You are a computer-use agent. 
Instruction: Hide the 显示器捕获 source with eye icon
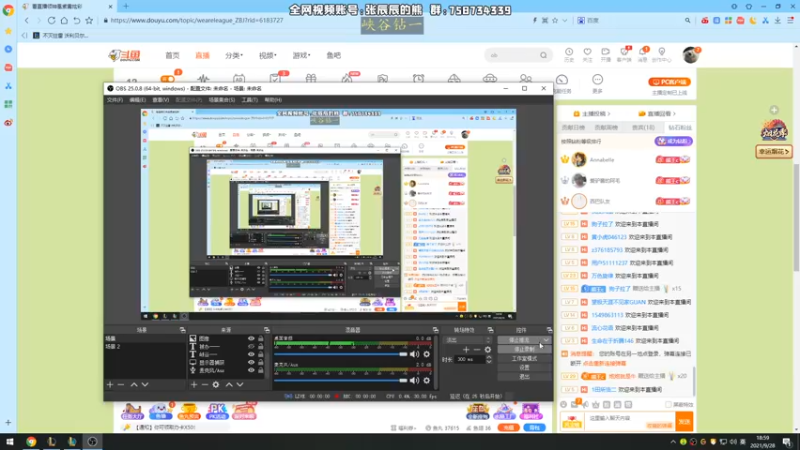tap(251, 362)
